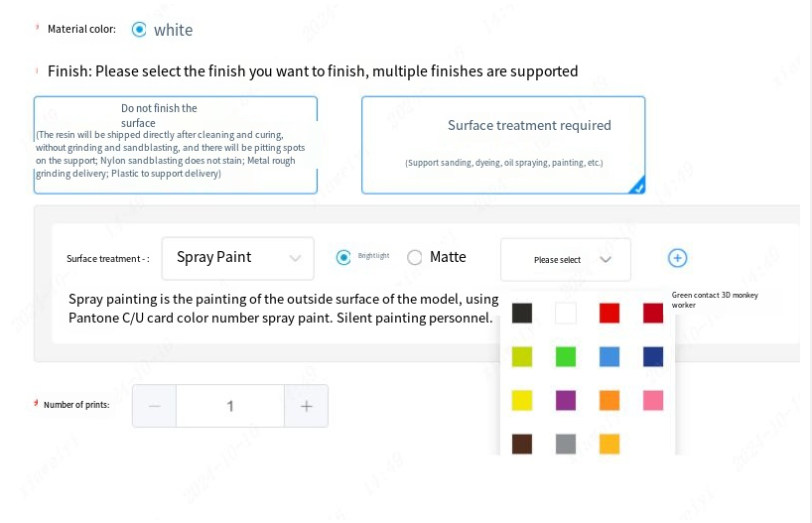This screenshot has height=523, width=812.
Task: Click the circular plus icon beside color dropdown
Action: (x=677, y=258)
